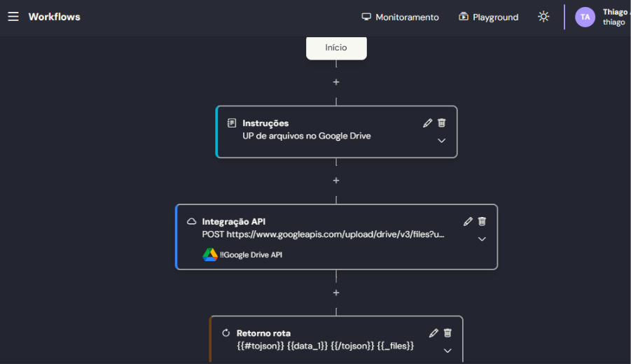Add a step below the Instruções node

336,181
